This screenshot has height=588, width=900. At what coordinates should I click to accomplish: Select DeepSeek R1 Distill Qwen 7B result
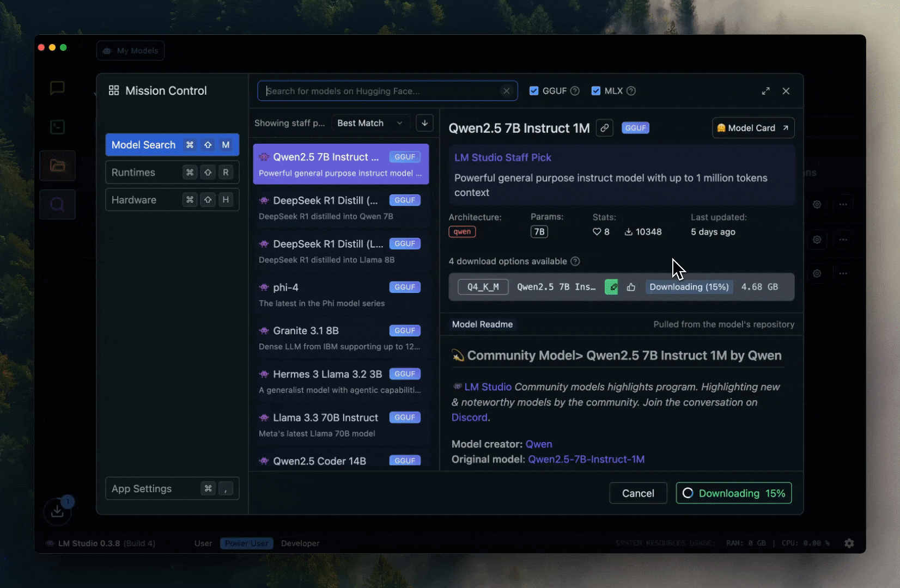[341, 207]
